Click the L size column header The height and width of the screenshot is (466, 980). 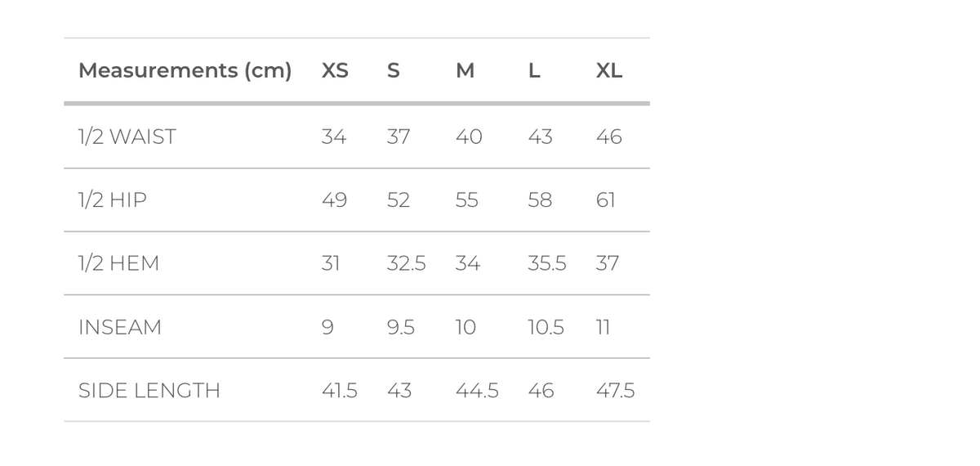pyautogui.click(x=534, y=71)
